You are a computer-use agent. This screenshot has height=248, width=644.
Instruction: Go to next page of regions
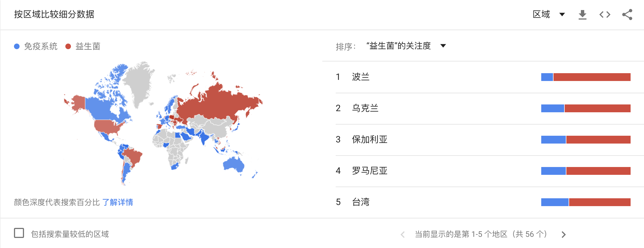tap(564, 235)
